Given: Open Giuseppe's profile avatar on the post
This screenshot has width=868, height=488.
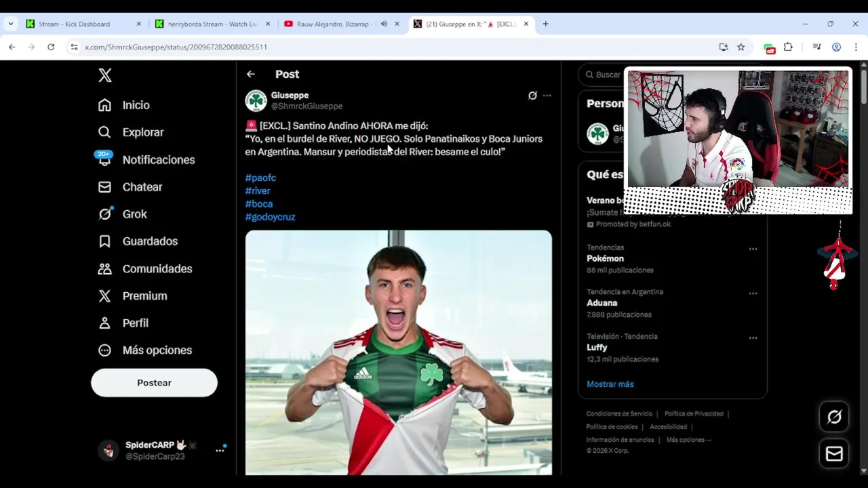Looking at the screenshot, I should pyautogui.click(x=256, y=100).
